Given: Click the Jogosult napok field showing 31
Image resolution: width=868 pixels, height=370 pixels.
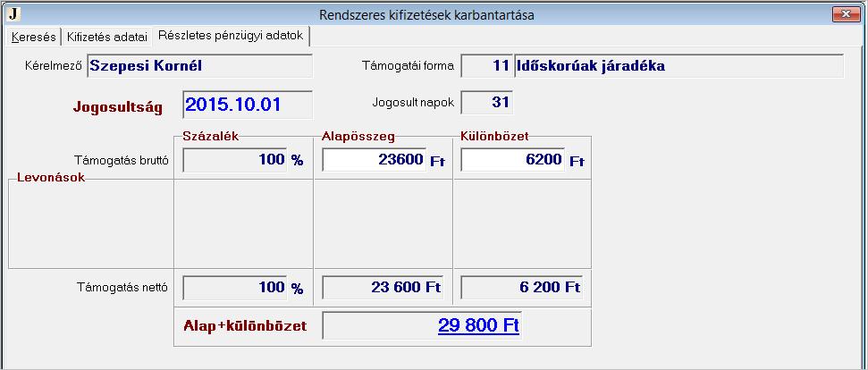Looking at the screenshot, I should [486, 104].
